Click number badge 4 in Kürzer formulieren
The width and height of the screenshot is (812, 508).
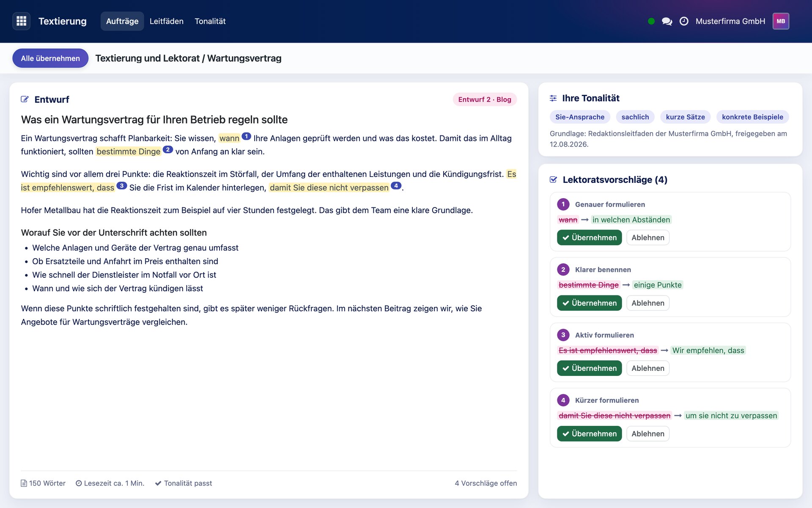tap(563, 400)
